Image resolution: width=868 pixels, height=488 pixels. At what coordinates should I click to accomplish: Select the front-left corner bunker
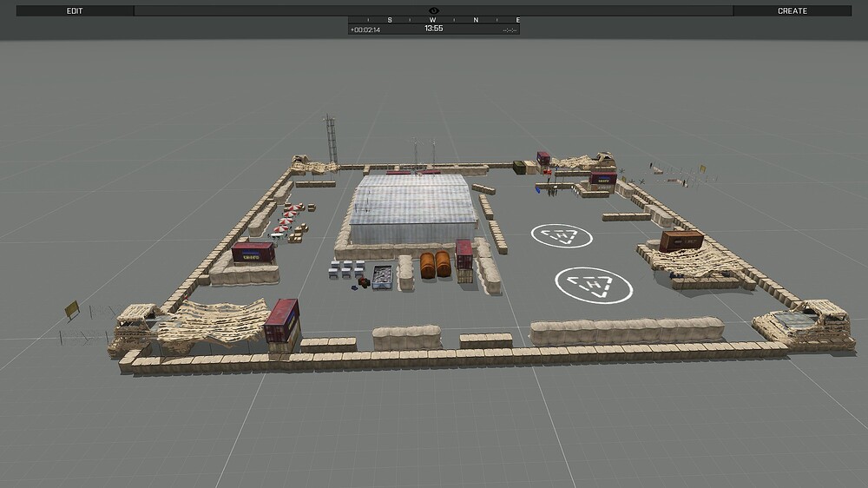click(x=135, y=327)
